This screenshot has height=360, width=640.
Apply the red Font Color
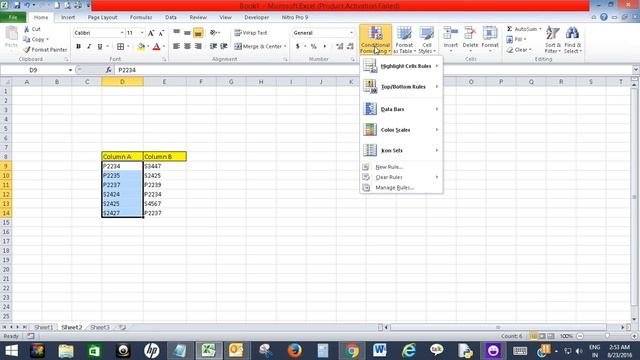pyautogui.click(x=156, y=47)
